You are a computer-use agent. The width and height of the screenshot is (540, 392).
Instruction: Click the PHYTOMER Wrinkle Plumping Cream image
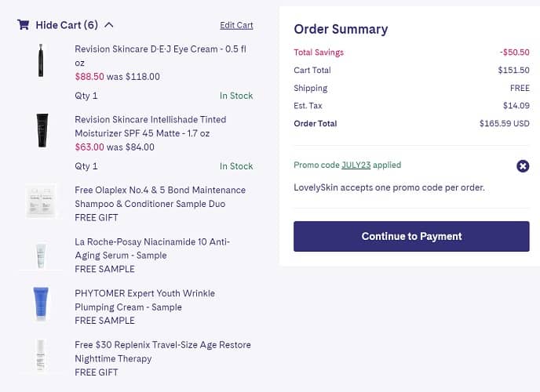pyautogui.click(x=41, y=304)
